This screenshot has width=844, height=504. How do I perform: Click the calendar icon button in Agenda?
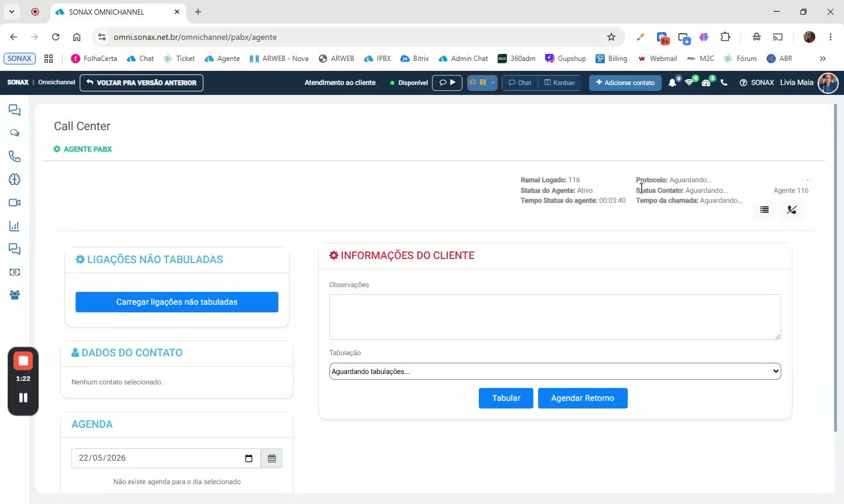[x=271, y=458]
